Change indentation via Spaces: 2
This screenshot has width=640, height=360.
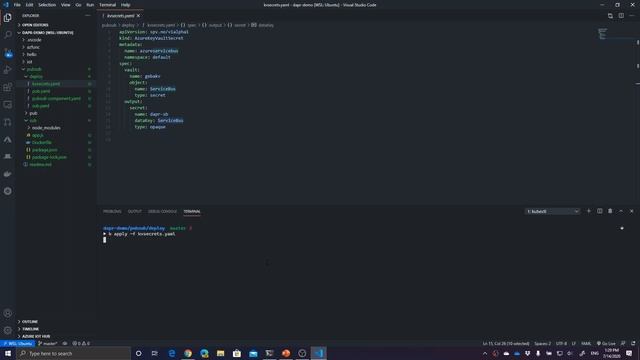tap(542, 343)
